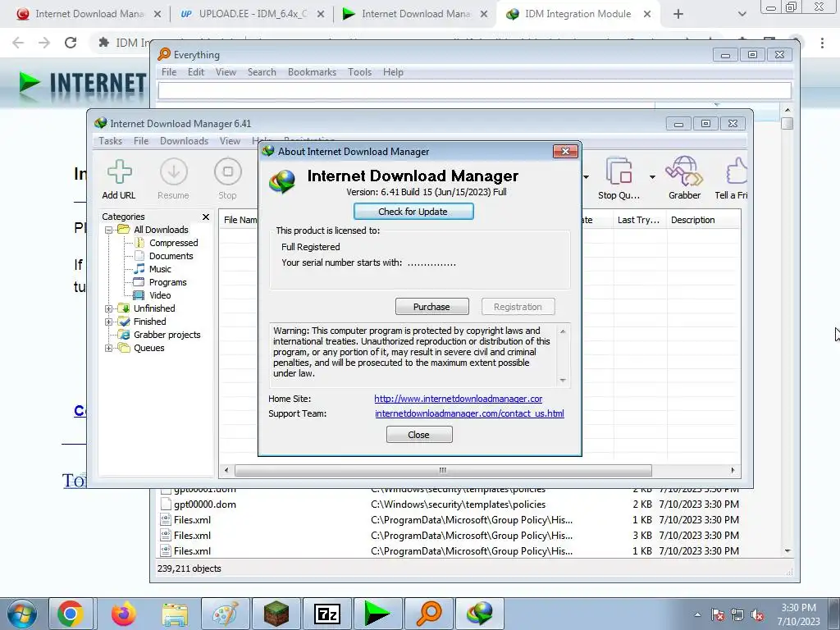Open the Grabber tool icon
The image size is (840, 630).
(684, 180)
